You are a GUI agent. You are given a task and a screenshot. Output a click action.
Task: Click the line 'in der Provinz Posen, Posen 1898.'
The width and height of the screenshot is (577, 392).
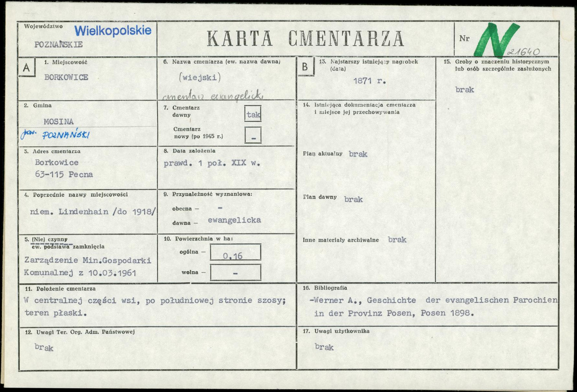[x=394, y=314]
